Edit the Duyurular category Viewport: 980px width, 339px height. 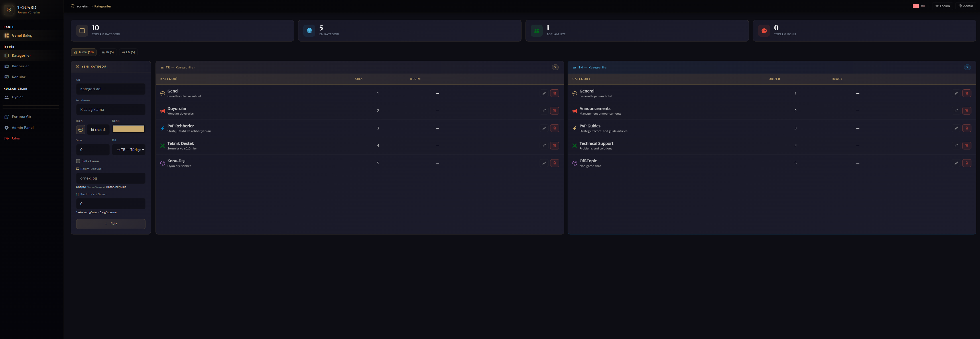pos(544,111)
